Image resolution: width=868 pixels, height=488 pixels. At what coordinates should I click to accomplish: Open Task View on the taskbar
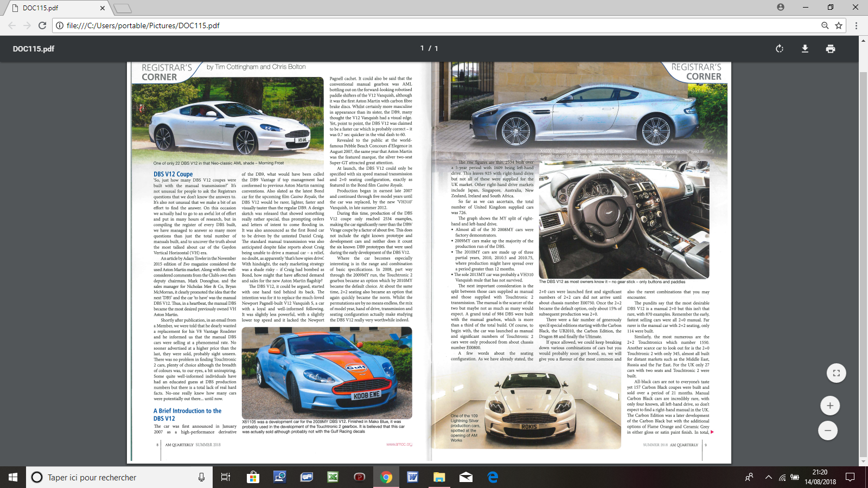click(226, 477)
